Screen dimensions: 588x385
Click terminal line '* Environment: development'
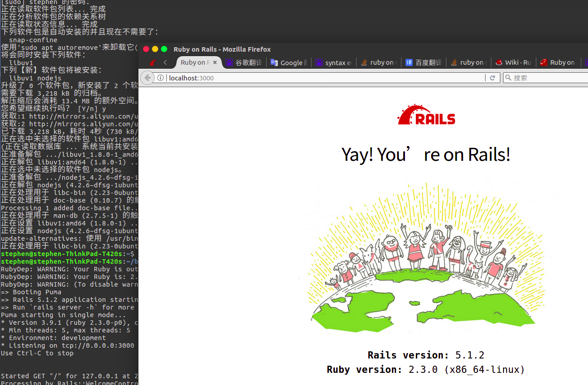53,338
